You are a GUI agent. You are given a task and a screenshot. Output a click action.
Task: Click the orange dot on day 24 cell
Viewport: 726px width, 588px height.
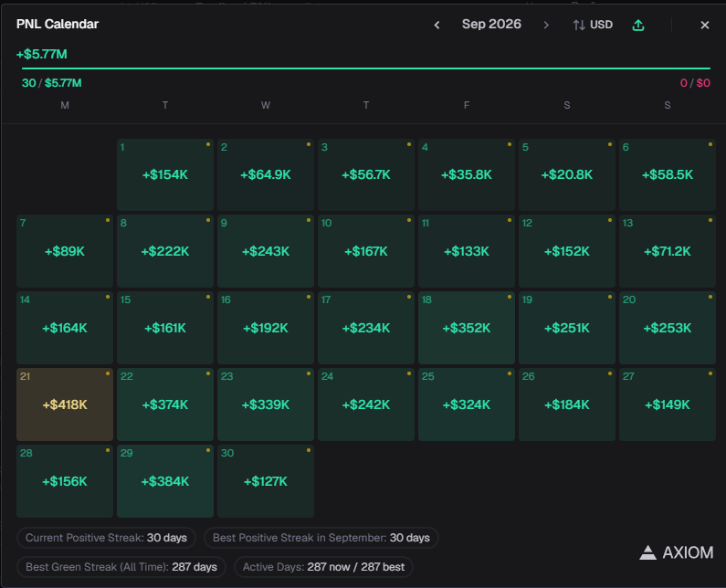click(x=409, y=373)
